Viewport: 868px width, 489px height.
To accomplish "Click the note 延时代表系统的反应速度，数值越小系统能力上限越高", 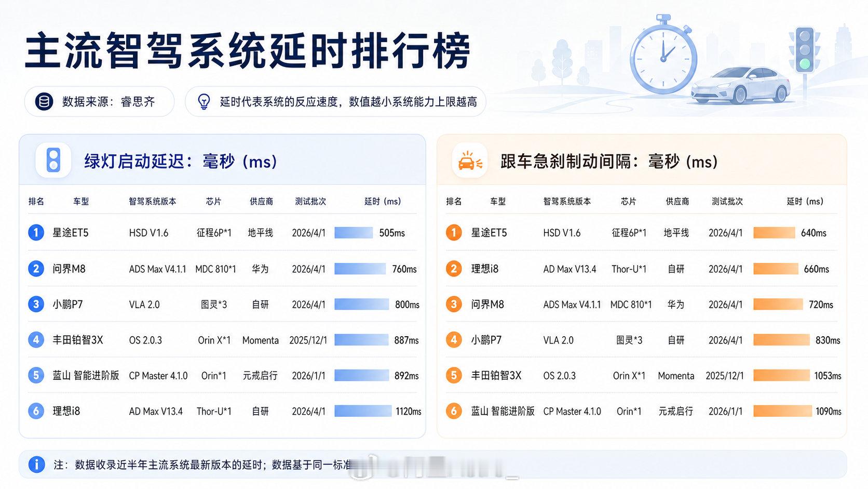I will click(348, 102).
